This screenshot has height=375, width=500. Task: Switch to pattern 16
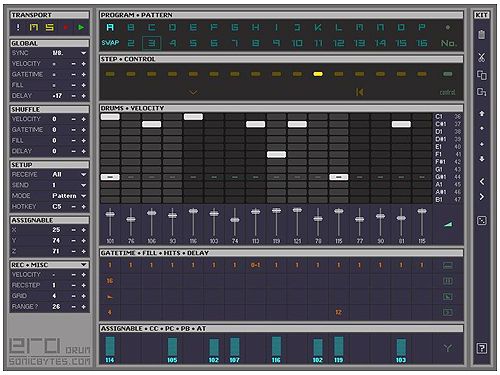click(422, 43)
